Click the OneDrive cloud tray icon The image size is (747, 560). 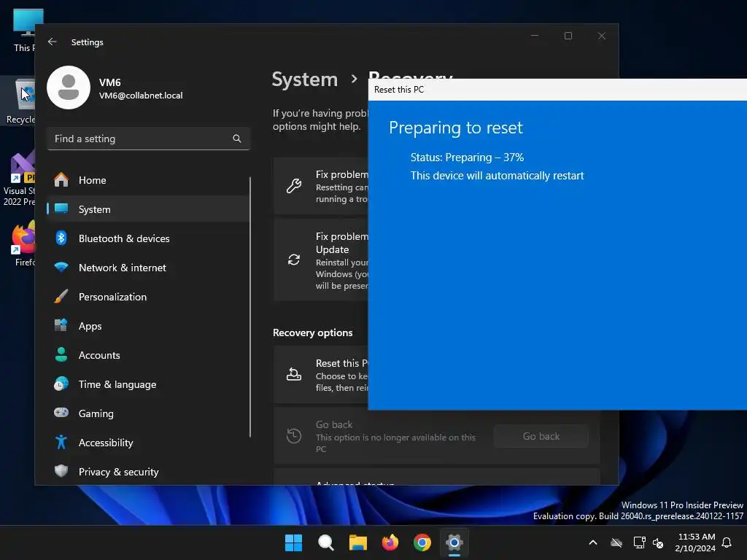pyautogui.click(x=616, y=542)
